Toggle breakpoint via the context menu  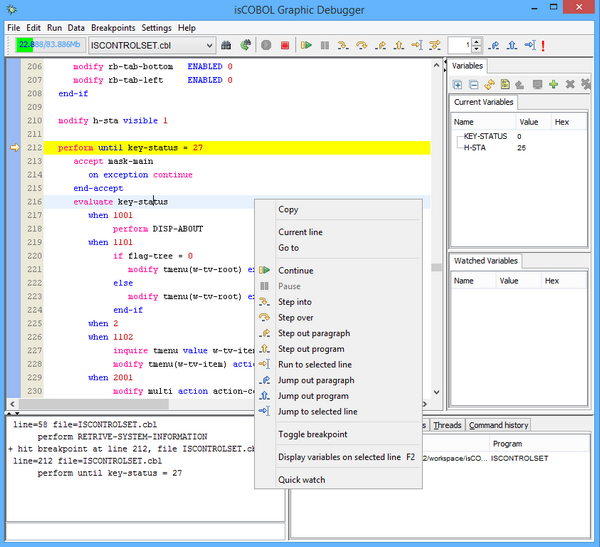[x=312, y=435]
